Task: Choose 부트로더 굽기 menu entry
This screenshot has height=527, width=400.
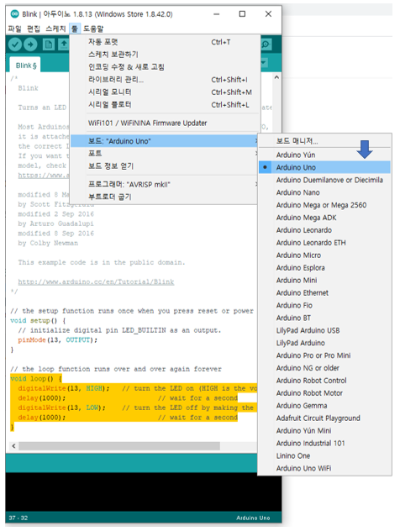Action: (x=165, y=197)
